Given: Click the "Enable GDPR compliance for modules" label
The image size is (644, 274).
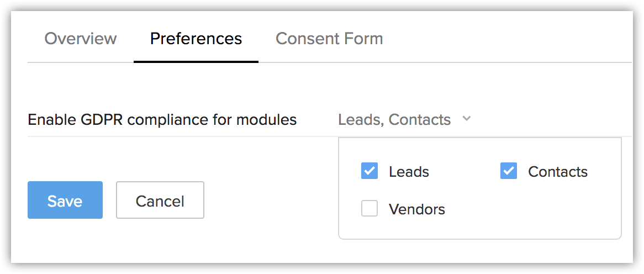Looking at the screenshot, I should pyautogui.click(x=162, y=119).
